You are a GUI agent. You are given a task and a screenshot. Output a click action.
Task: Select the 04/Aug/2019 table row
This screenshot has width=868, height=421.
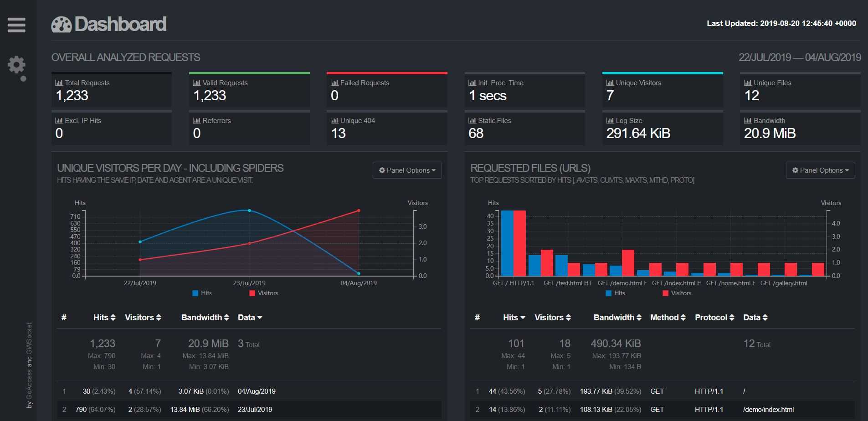(249, 391)
